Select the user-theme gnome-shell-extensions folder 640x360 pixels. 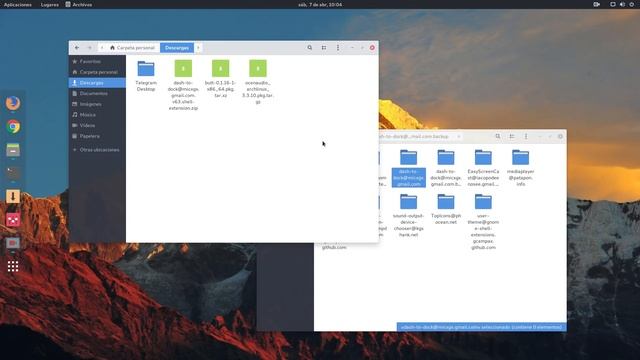[483, 222]
